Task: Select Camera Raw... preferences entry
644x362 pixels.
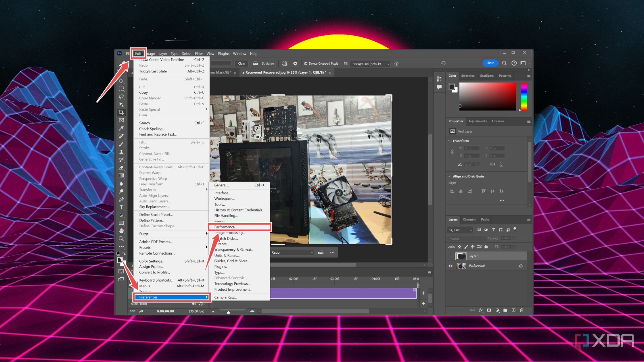Action: (225, 297)
